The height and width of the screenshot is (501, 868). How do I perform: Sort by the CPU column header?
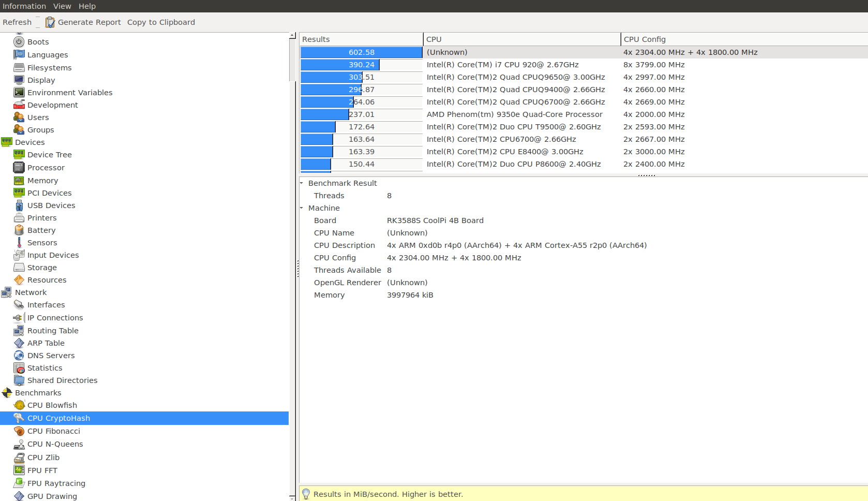point(522,39)
